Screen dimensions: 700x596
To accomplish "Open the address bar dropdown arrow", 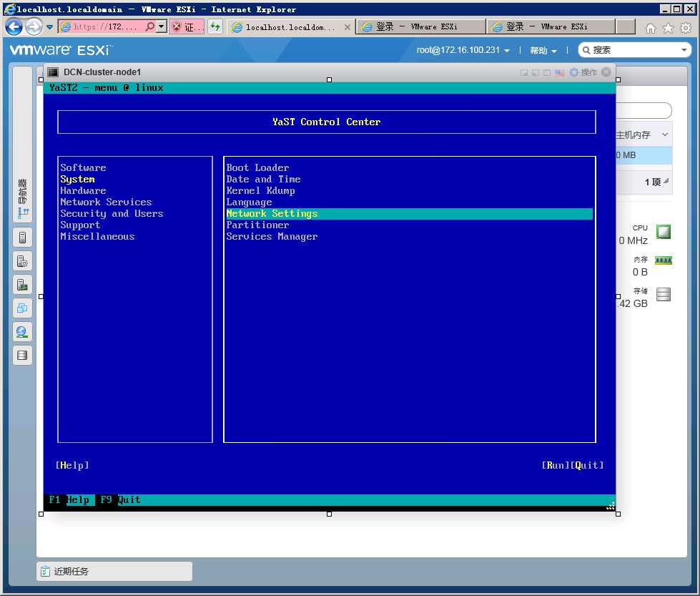I will [x=162, y=26].
